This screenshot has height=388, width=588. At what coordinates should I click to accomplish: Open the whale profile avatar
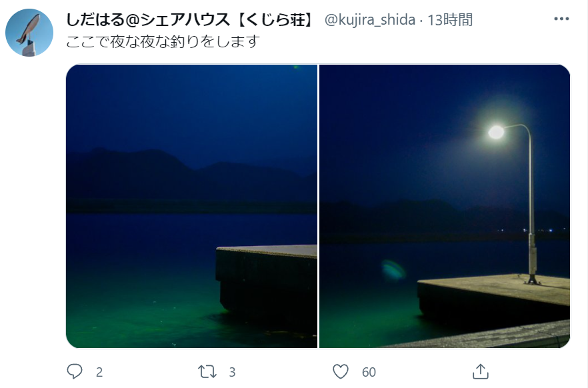(x=29, y=33)
